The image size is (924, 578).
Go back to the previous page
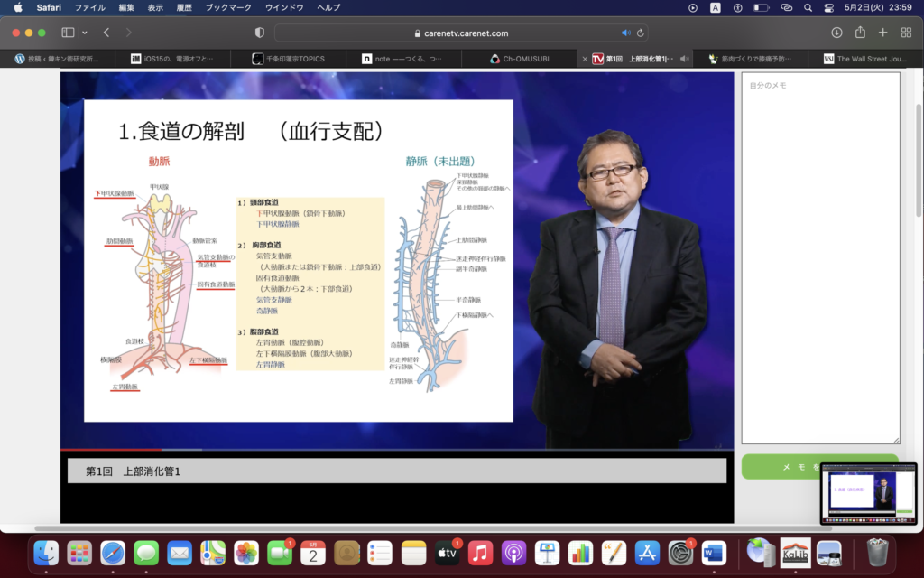pyautogui.click(x=106, y=33)
